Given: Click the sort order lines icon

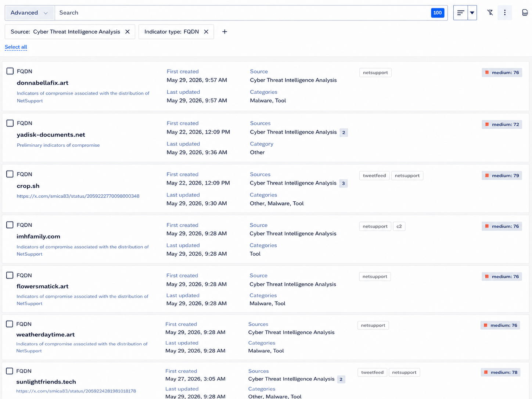Looking at the screenshot, I should (x=460, y=13).
